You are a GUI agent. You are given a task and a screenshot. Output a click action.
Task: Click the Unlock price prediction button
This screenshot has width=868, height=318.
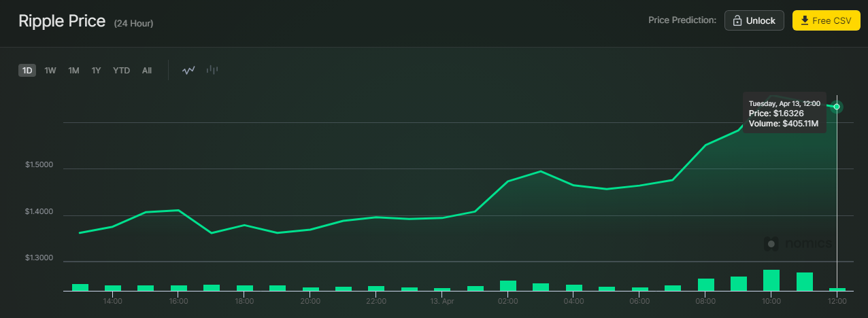coord(754,20)
